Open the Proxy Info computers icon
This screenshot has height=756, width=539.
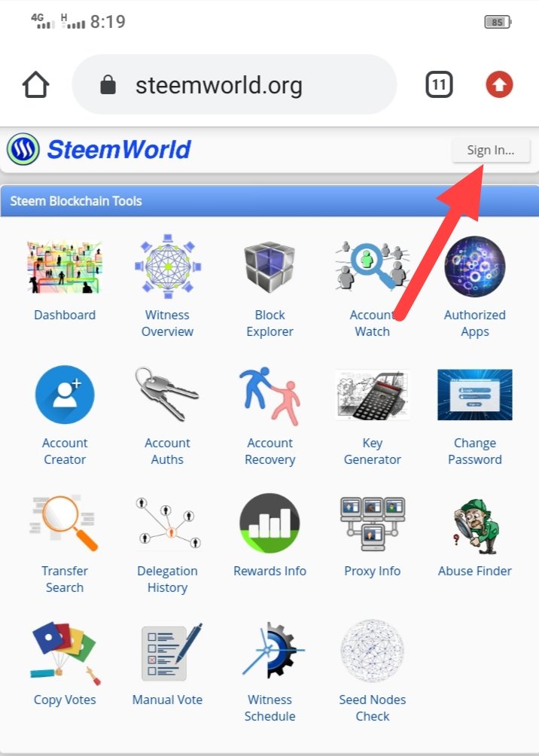[x=372, y=523]
